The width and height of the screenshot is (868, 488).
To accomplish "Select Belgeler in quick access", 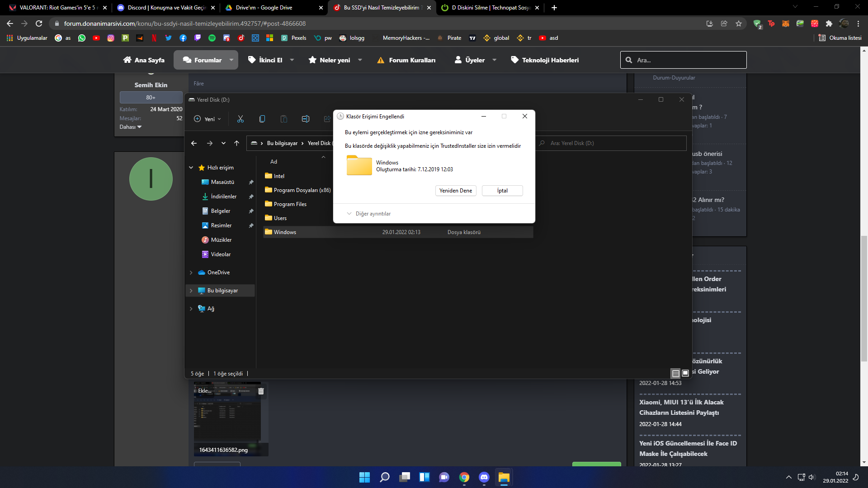I will tap(221, 211).
